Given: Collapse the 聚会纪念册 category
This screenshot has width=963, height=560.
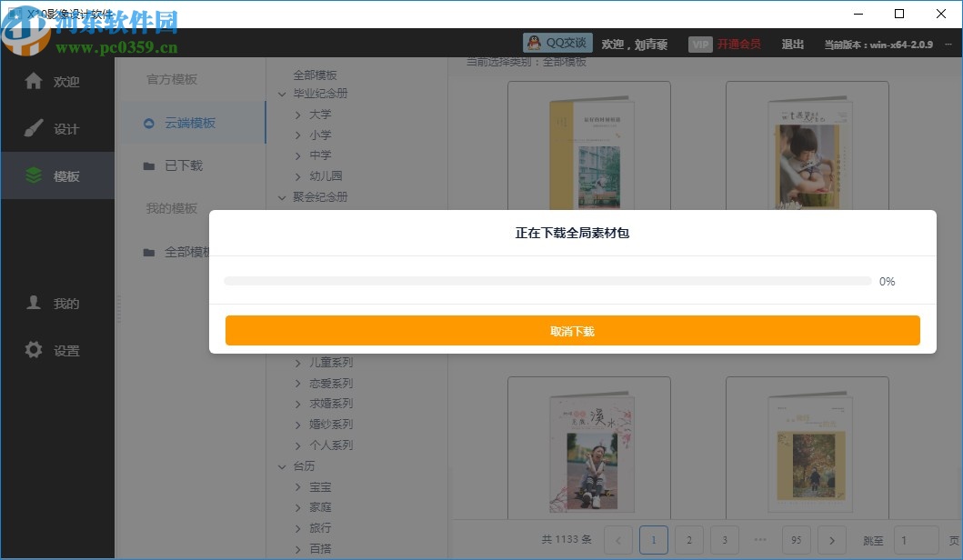Looking at the screenshot, I should (283, 196).
